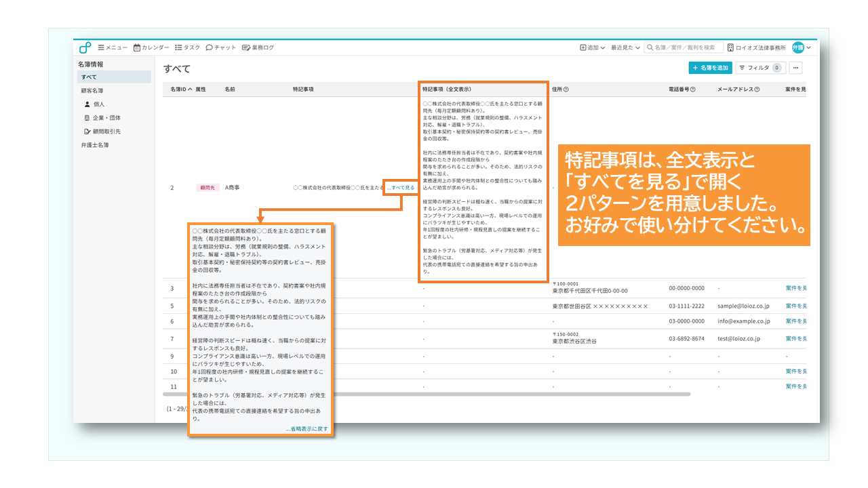Open the チャット chat panel

pyautogui.click(x=221, y=47)
